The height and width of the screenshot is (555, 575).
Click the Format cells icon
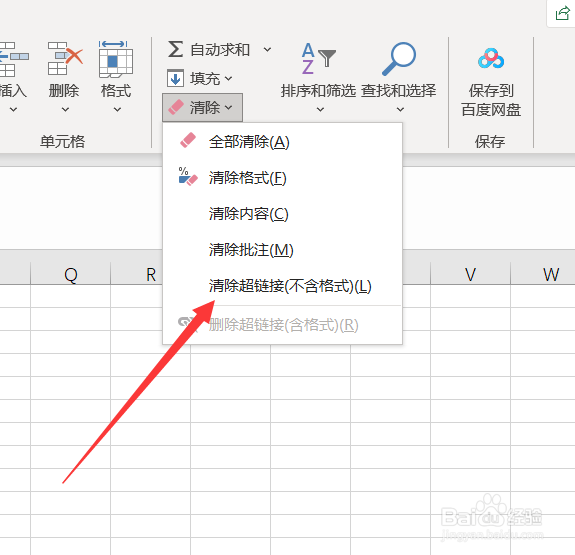pyautogui.click(x=116, y=59)
